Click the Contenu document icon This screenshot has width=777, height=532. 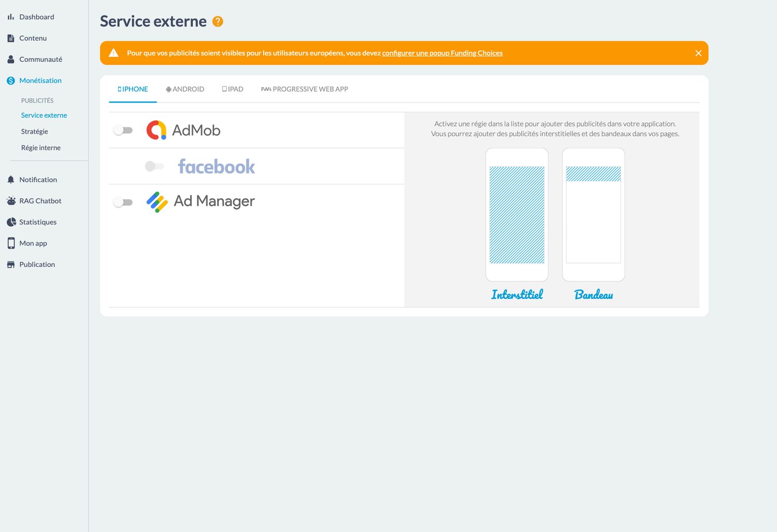tap(10, 38)
